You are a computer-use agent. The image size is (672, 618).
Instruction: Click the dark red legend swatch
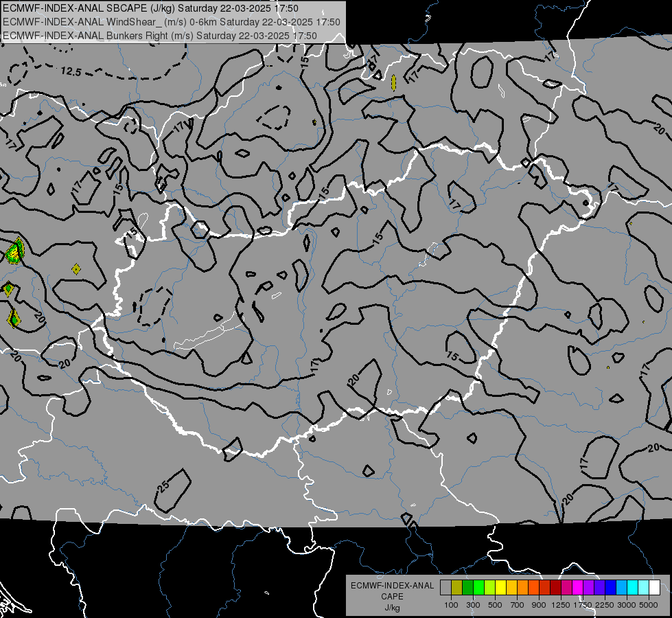click(x=556, y=588)
